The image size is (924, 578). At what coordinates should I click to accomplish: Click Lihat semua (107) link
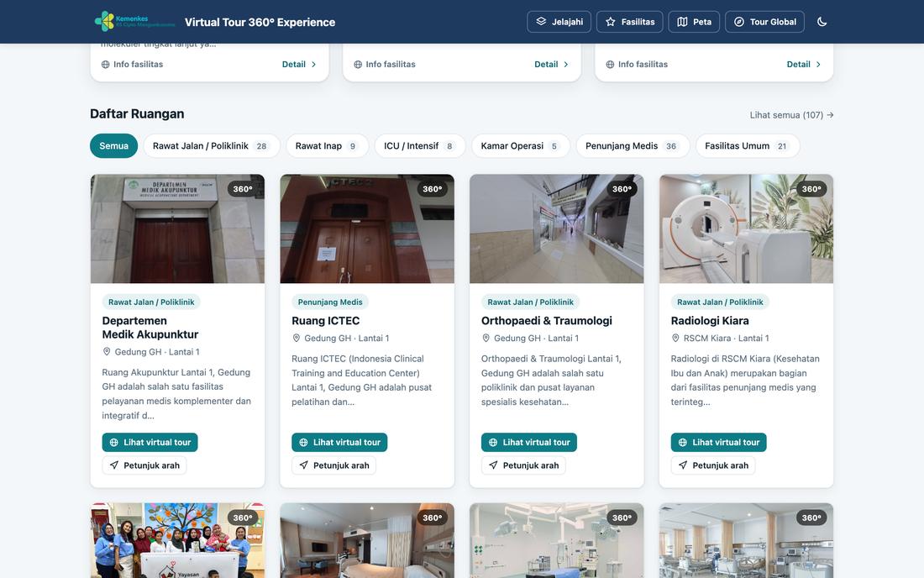(x=791, y=115)
